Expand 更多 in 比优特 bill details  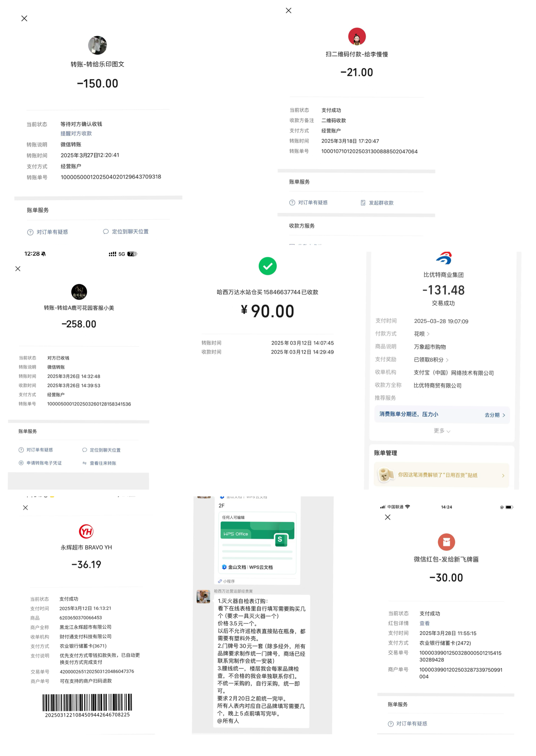pyautogui.click(x=442, y=431)
